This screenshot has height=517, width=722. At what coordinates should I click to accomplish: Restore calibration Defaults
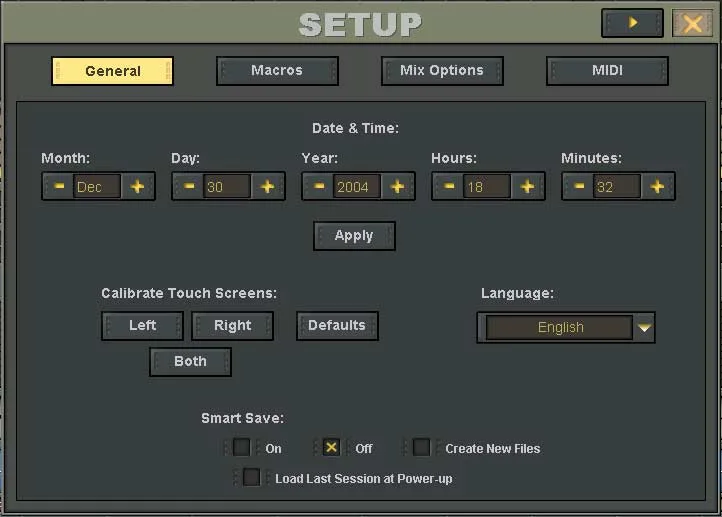337,325
